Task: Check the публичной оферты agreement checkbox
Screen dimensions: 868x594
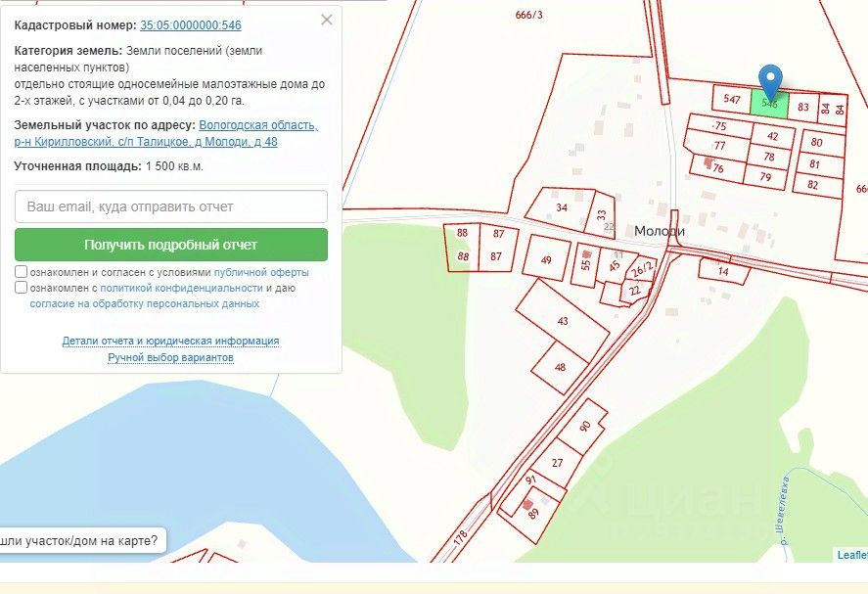Action: pyautogui.click(x=21, y=272)
